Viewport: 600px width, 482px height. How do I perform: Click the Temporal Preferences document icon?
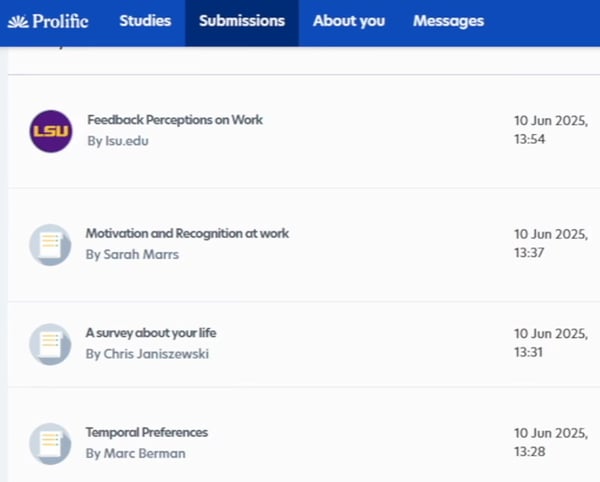[x=50, y=443]
